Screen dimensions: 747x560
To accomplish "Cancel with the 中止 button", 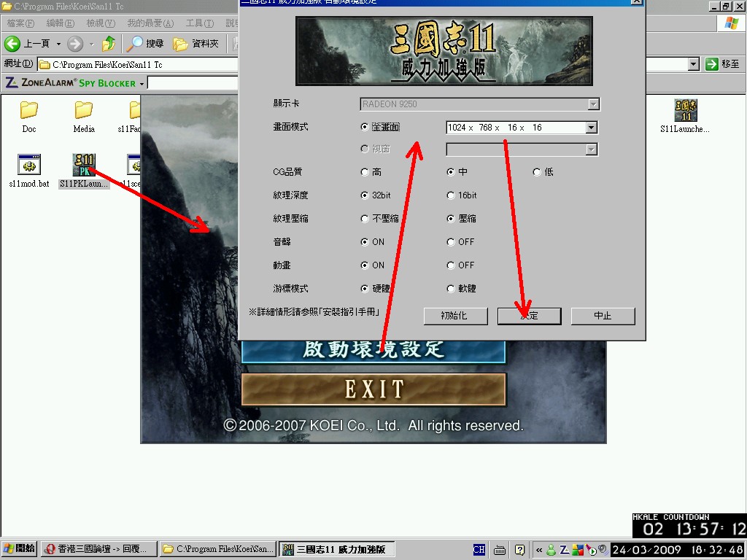I will click(603, 316).
